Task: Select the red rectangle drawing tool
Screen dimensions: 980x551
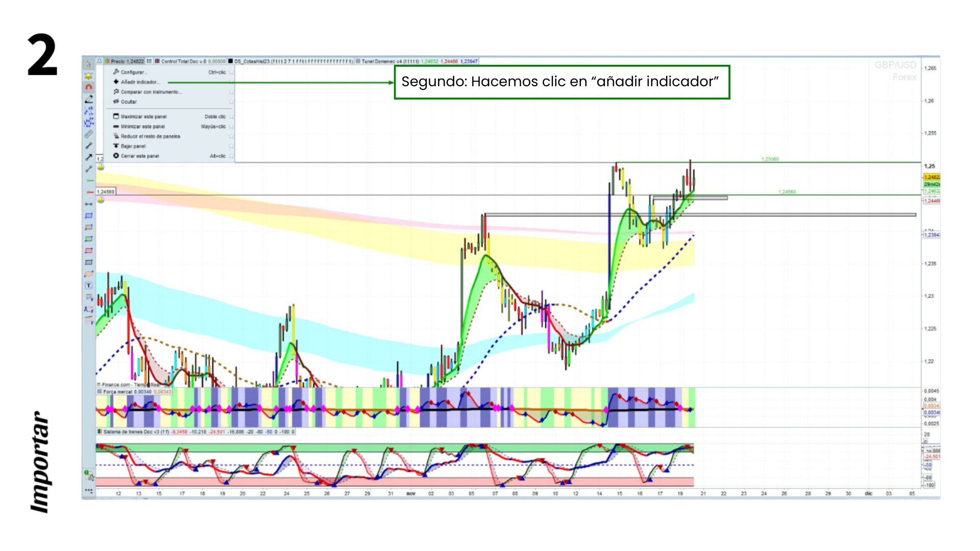Action: [x=88, y=251]
